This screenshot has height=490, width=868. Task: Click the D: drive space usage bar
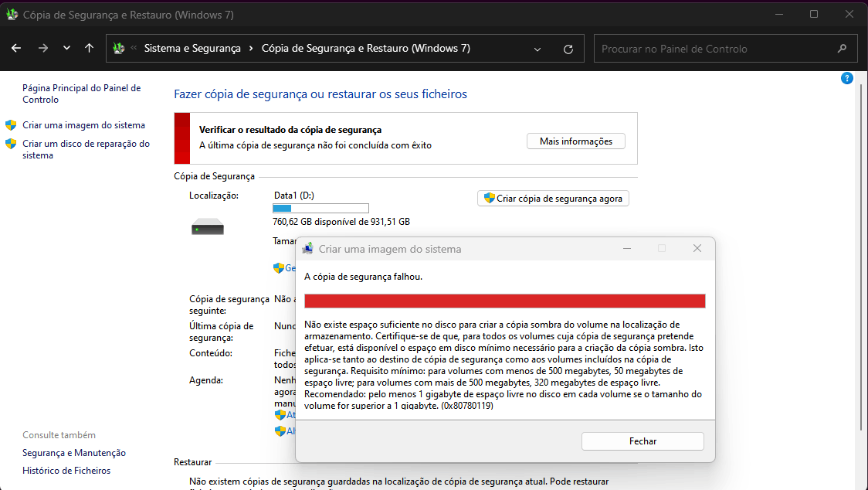[320, 209]
